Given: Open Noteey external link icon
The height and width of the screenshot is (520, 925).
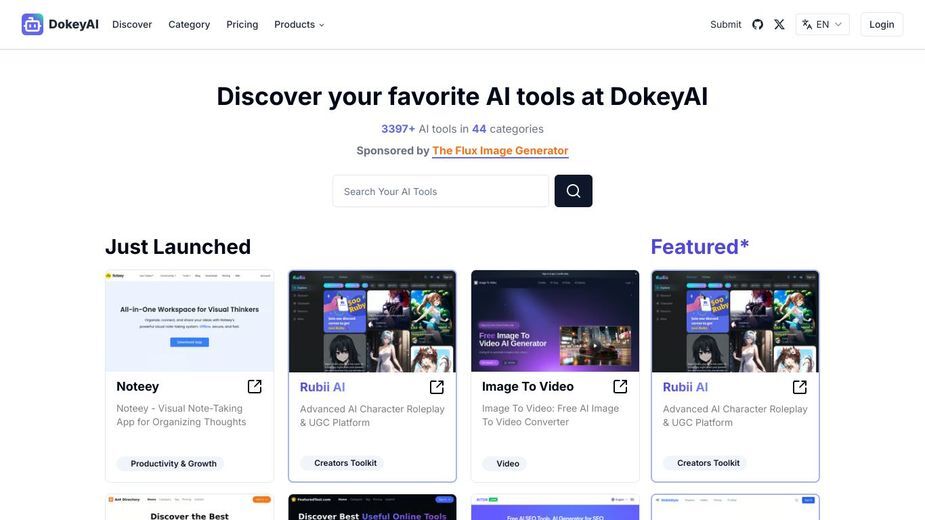Looking at the screenshot, I should (x=254, y=387).
